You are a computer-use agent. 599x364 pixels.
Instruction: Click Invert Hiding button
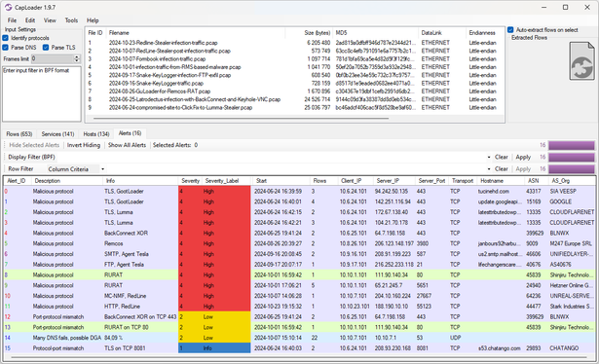(x=84, y=145)
